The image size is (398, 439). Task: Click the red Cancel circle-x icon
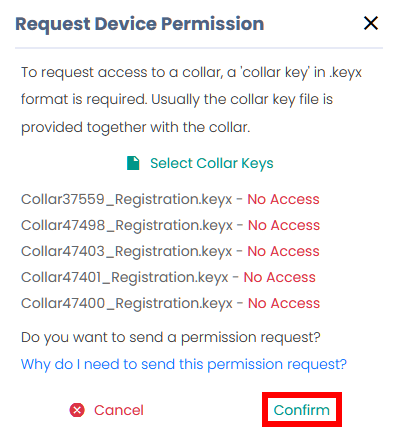point(77,410)
